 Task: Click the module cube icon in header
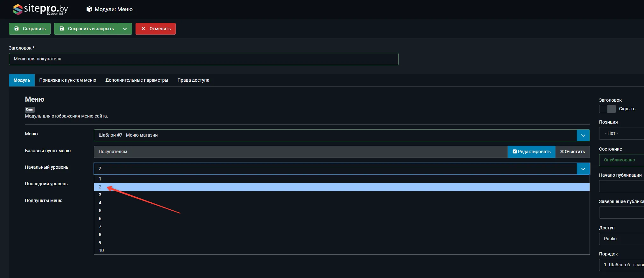tap(89, 9)
